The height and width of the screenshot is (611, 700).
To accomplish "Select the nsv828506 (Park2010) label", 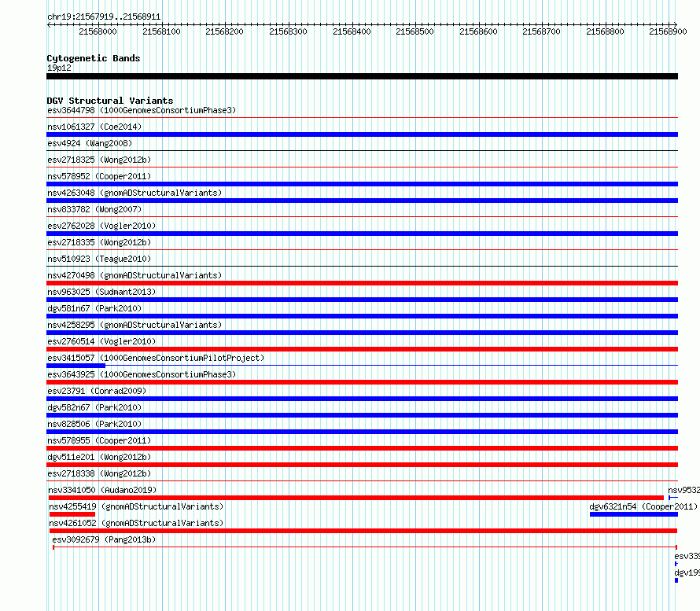I will [94, 424].
